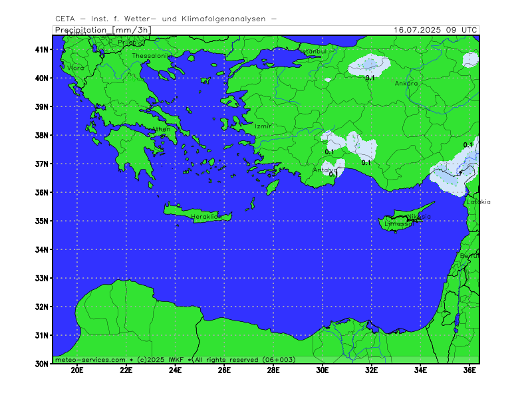Click the '34E' longitude axis label
This screenshot has height=399, width=532.
420,370
